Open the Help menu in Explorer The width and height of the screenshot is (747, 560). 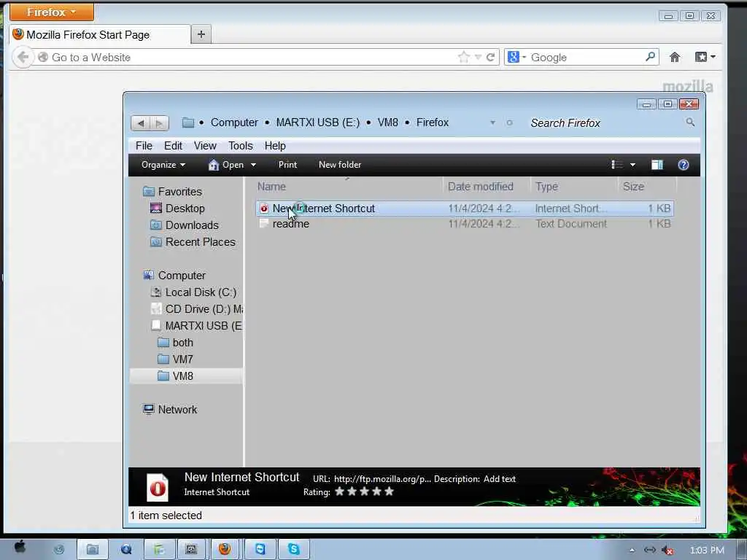275,146
